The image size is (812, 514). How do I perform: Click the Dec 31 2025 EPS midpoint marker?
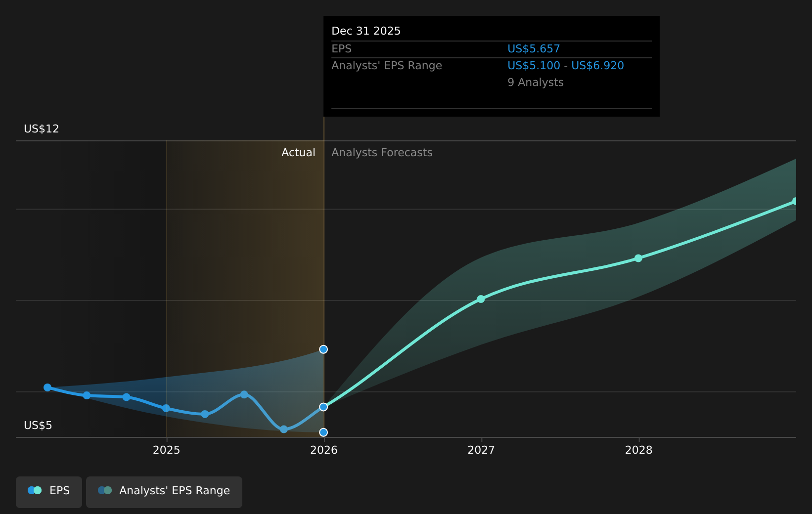coord(323,407)
